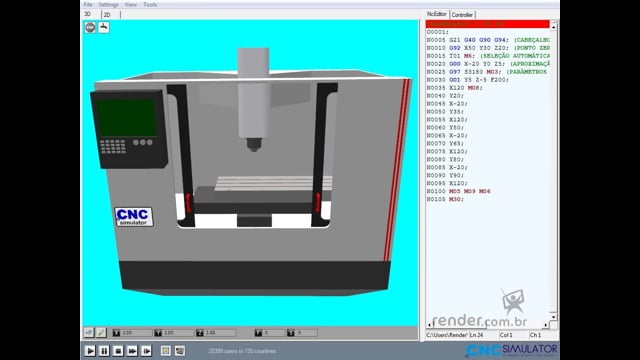640x360 pixels.
Task: Click line N0090 Y90;
Action: pyautogui.click(x=445, y=175)
